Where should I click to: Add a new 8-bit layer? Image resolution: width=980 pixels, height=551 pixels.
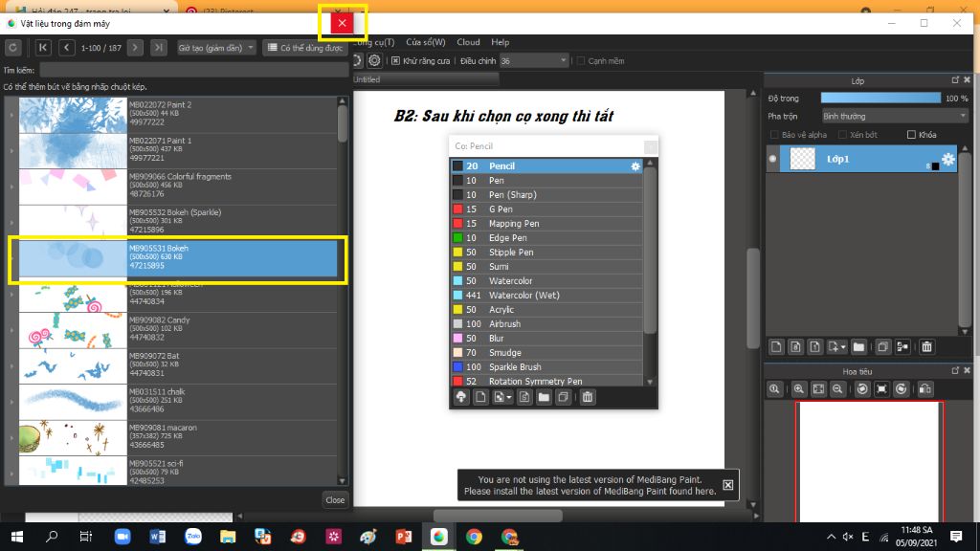pyautogui.click(x=795, y=346)
